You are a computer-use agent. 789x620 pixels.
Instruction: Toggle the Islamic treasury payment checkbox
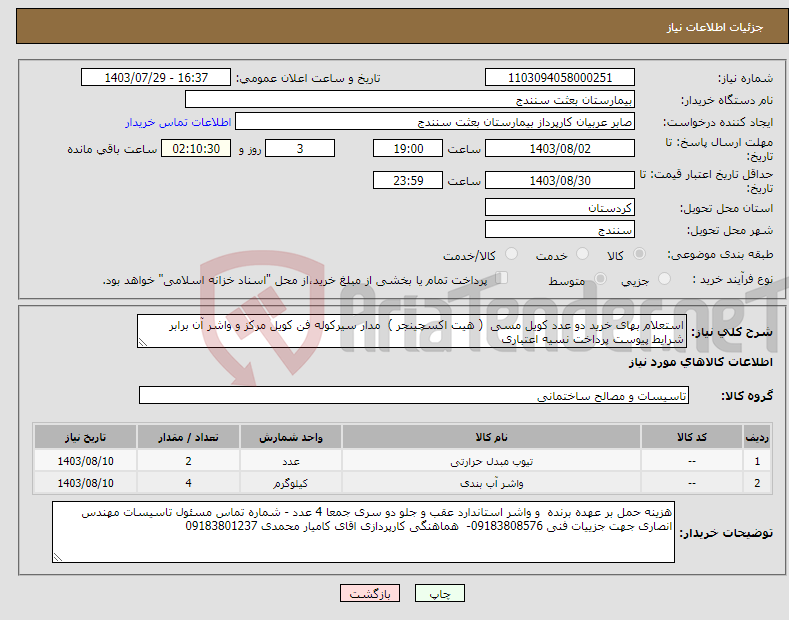click(502, 277)
